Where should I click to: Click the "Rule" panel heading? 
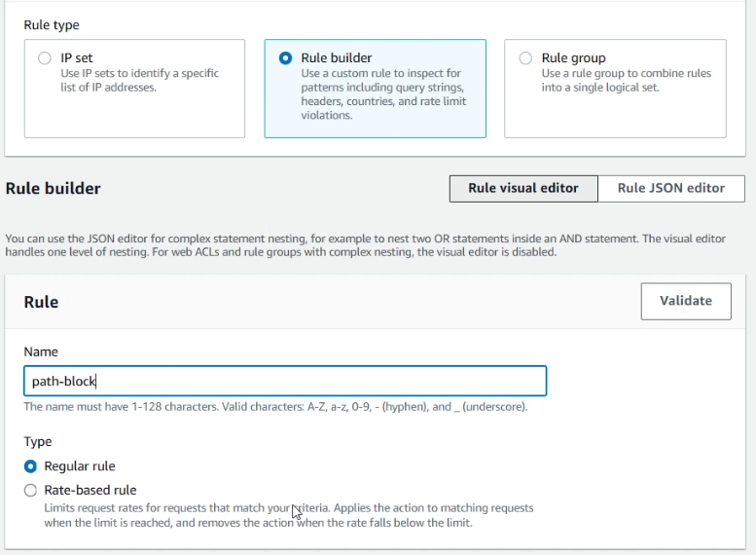[x=41, y=302]
